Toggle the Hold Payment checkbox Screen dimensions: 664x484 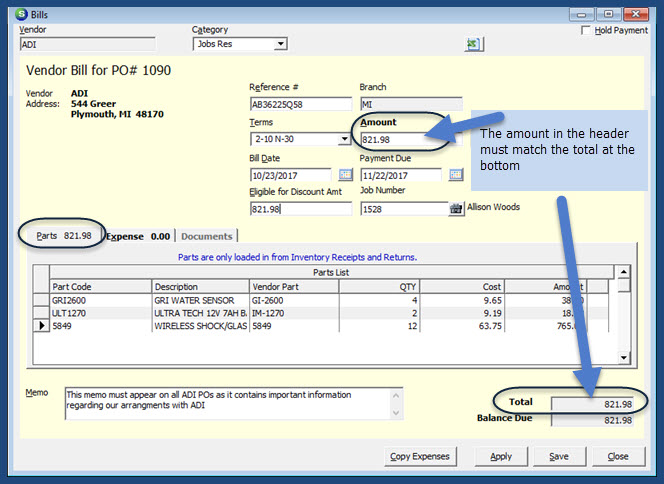click(586, 31)
